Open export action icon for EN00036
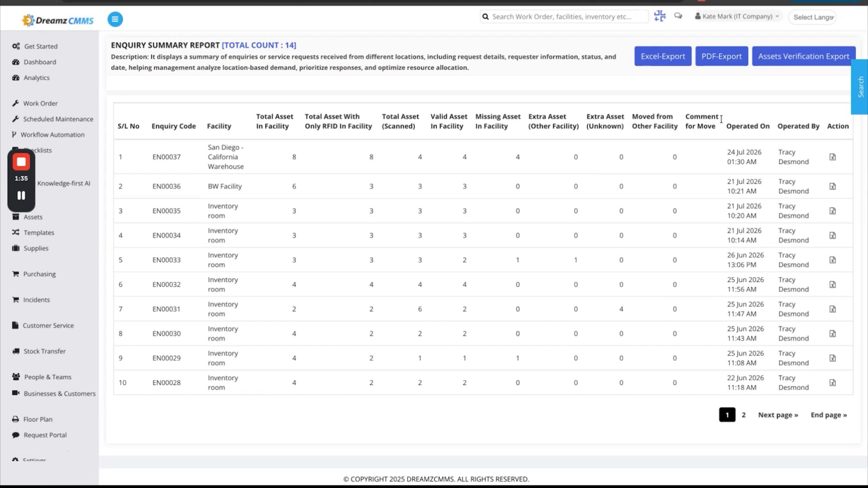868x488 pixels. point(833,186)
